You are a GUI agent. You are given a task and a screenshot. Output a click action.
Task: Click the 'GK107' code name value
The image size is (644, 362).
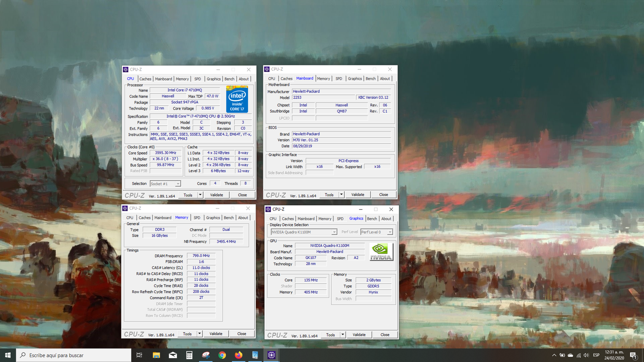[311, 257]
